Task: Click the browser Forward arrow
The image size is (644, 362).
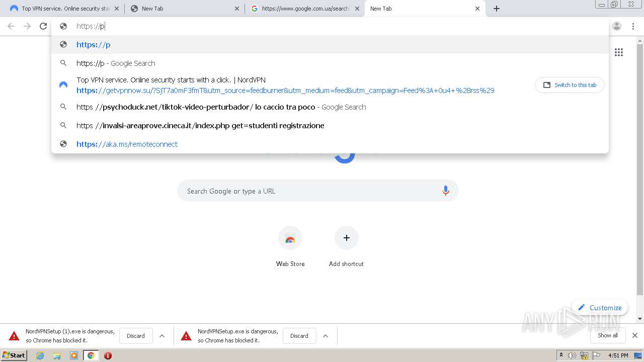Action: point(27,26)
